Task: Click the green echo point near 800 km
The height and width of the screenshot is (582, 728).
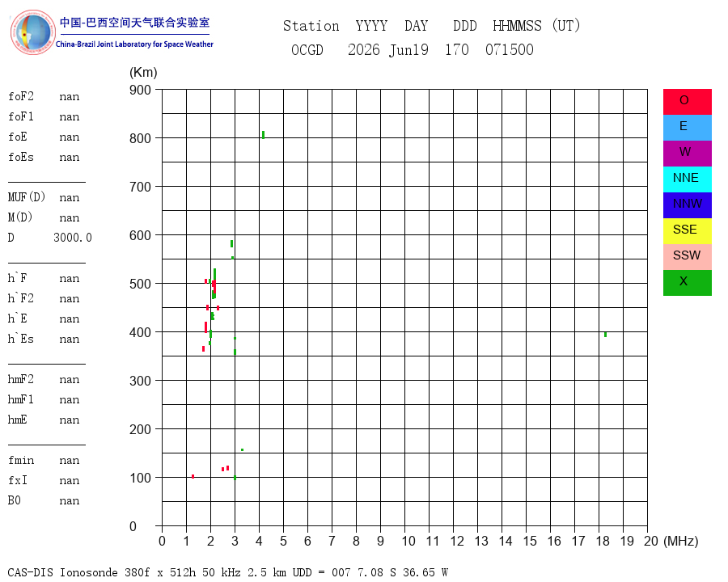Action: (x=263, y=135)
